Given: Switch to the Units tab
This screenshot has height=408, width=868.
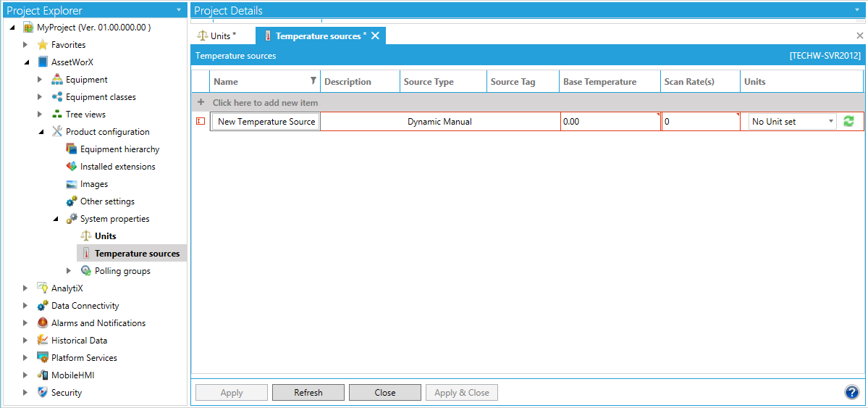Looking at the screenshot, I should tap(217, 36).
